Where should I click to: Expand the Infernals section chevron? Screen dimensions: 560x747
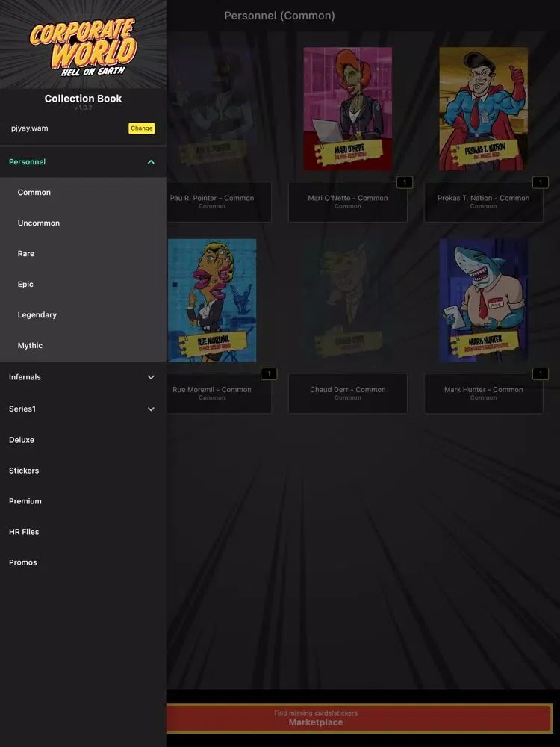click(151, 377)
